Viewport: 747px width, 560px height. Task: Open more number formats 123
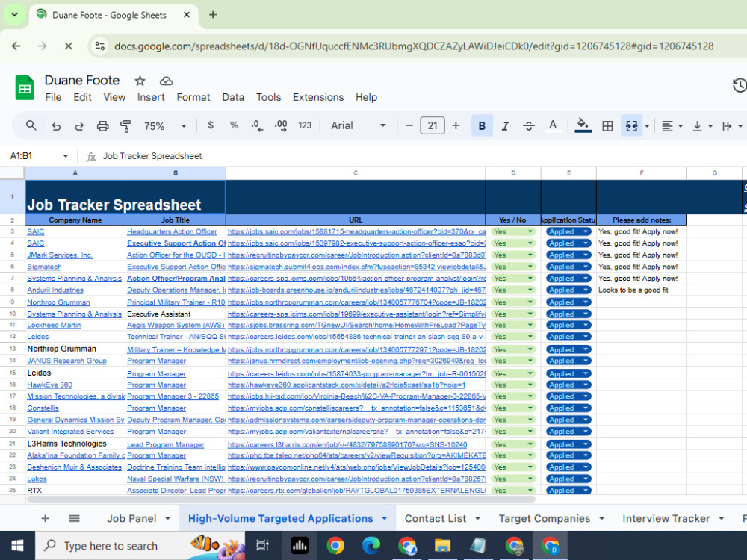(305, 125)
